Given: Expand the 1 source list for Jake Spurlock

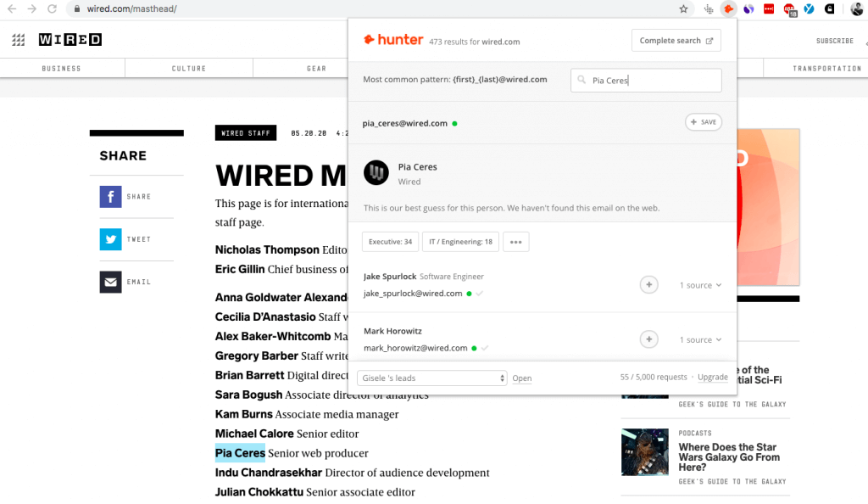Looking at the screenshot, I should 700,285.
